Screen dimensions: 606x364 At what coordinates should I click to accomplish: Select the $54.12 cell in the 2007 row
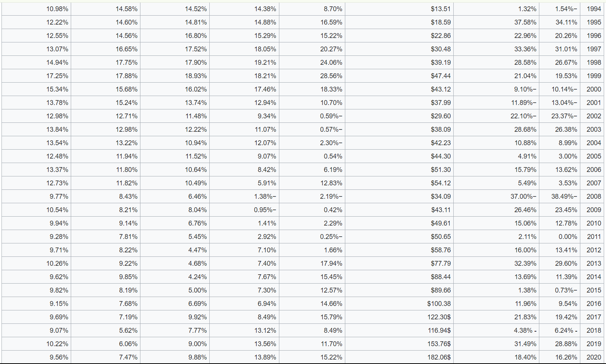[441, 183]
